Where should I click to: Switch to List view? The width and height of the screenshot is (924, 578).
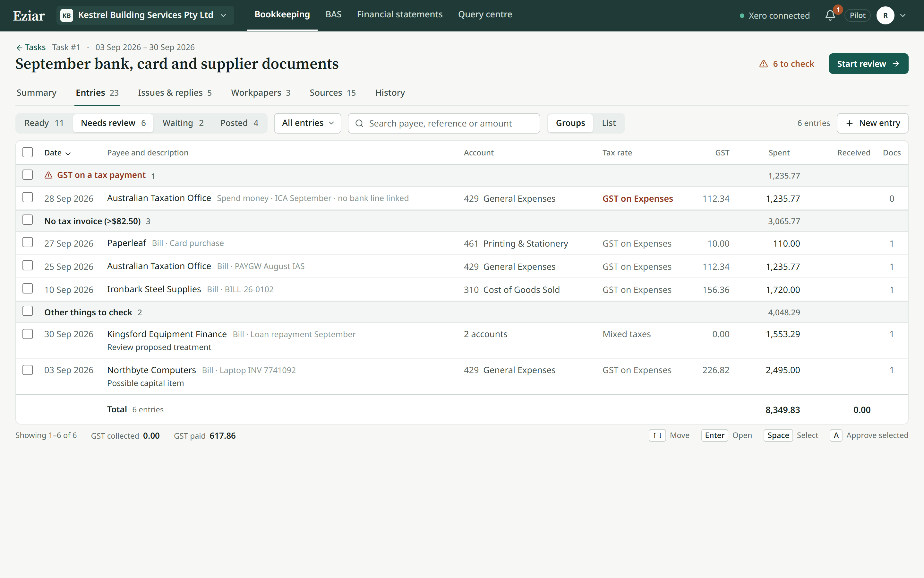[x=609, y=123]
